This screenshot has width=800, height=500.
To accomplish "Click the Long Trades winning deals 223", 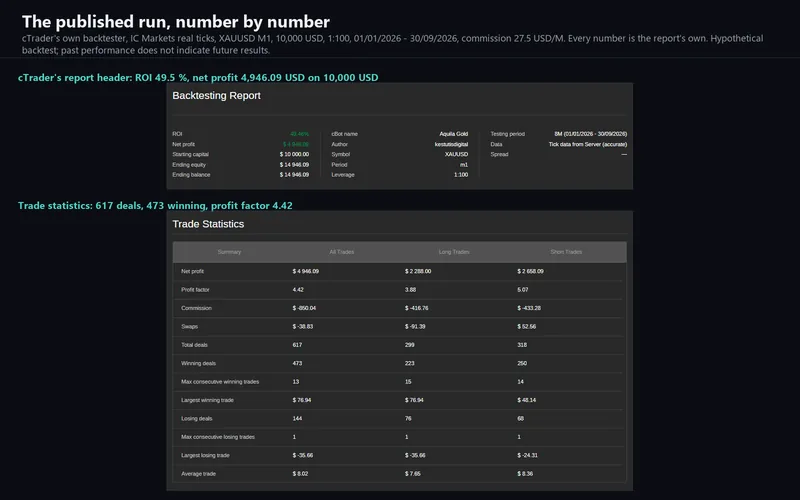I will 410,363.
